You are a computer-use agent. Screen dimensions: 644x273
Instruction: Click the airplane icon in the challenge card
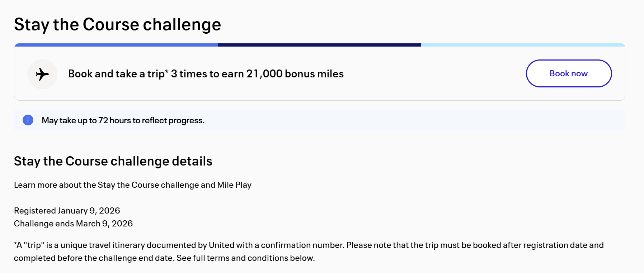point(42,74)
